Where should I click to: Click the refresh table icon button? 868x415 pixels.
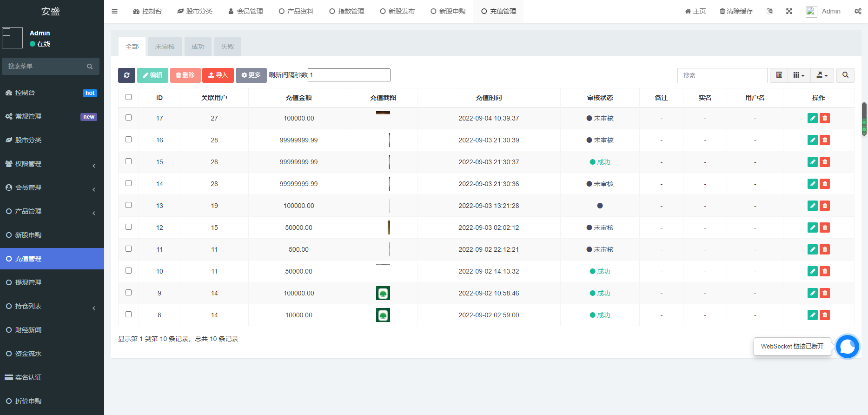tap(126, 75)
